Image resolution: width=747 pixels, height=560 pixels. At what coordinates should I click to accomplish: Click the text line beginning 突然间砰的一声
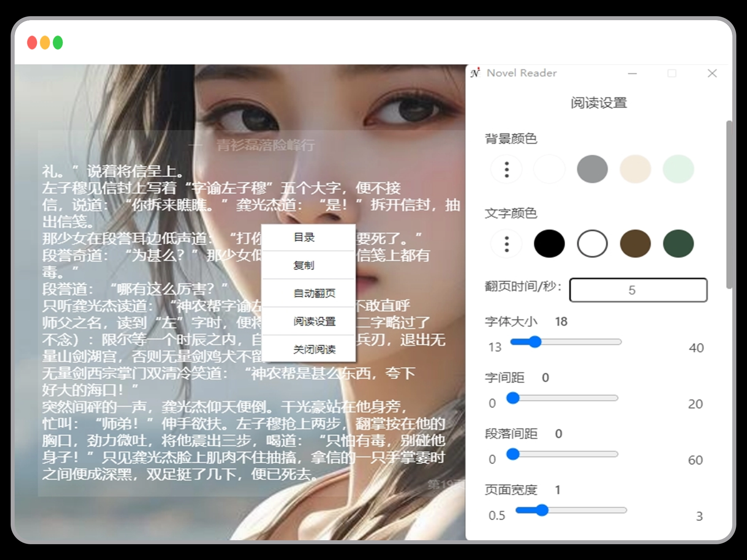224,407
